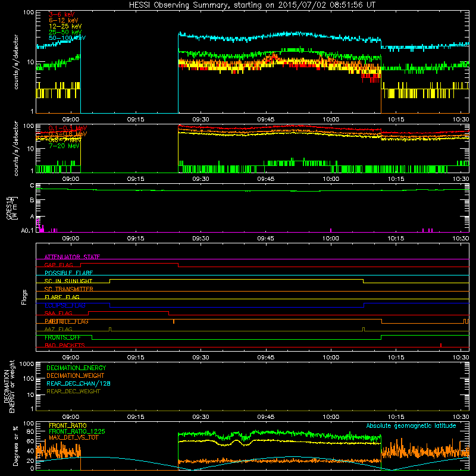476x476 pixels.
Task: Click the 0.1-0.3 MeV legend label
Action: pos(68,128)
